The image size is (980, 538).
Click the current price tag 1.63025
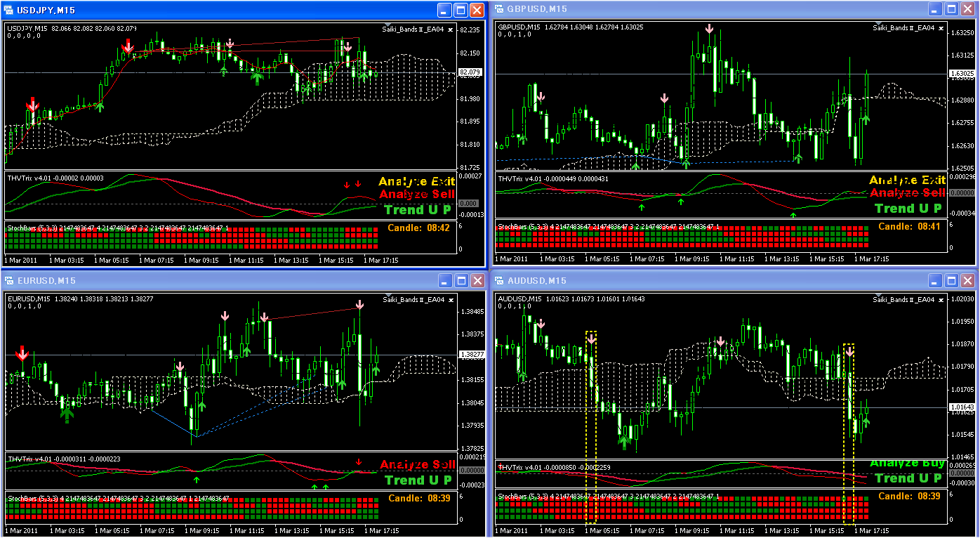tap(961, 73)
